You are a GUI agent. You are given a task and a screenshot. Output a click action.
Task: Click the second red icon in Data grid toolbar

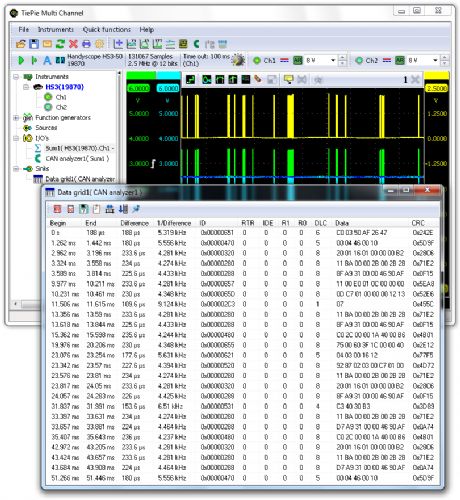tap(71, 209)
